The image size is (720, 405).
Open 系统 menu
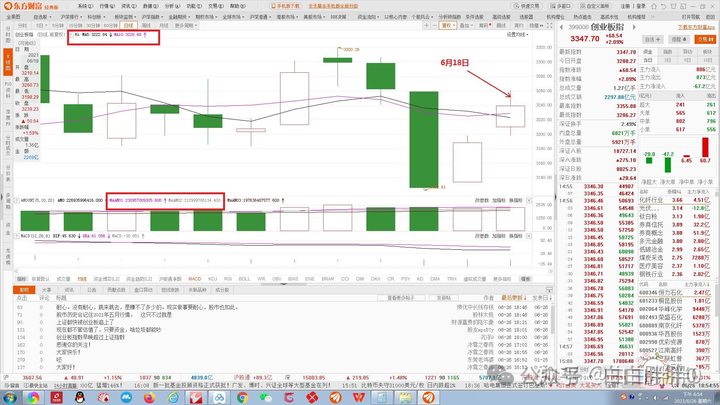click(x=85, y=6)
